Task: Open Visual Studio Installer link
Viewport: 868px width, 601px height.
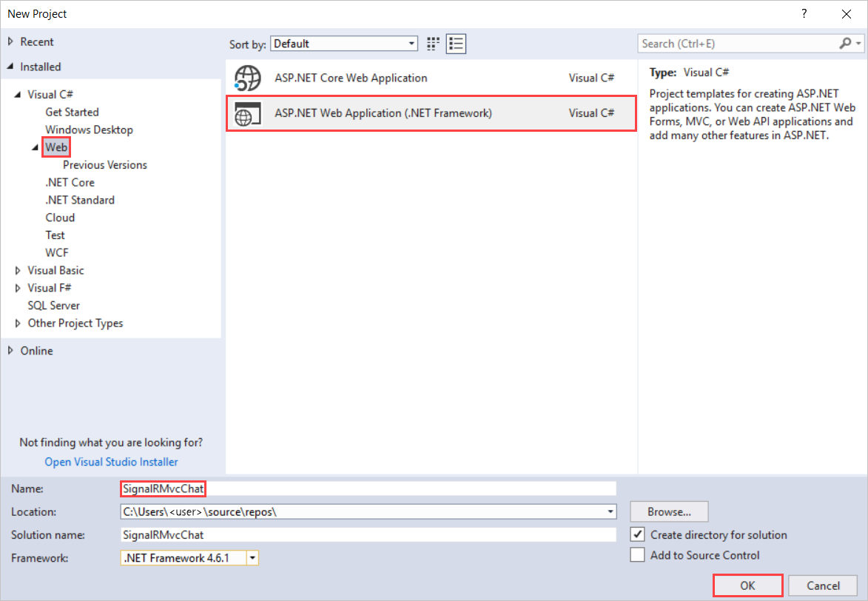Action: [x=111, y=461]
